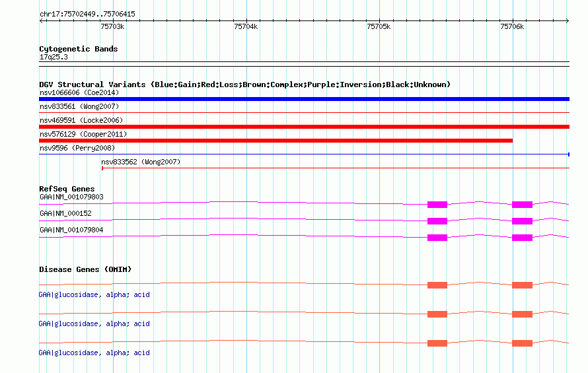The image size is (588, 373).
Task: Click the thick red nsv469591 loss bar
Action: pos(304,127)
